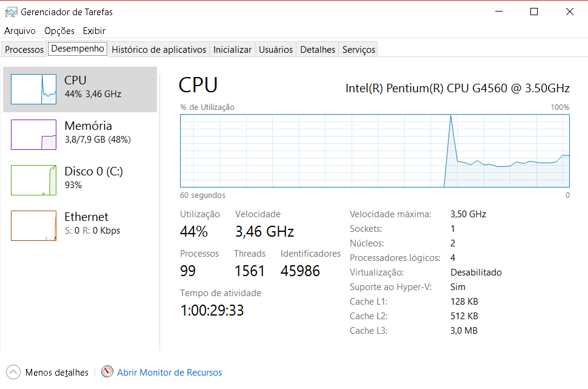Click the Resource Monitor icon
The width and height of the screenshot is (588, 389).
[107, 372]
